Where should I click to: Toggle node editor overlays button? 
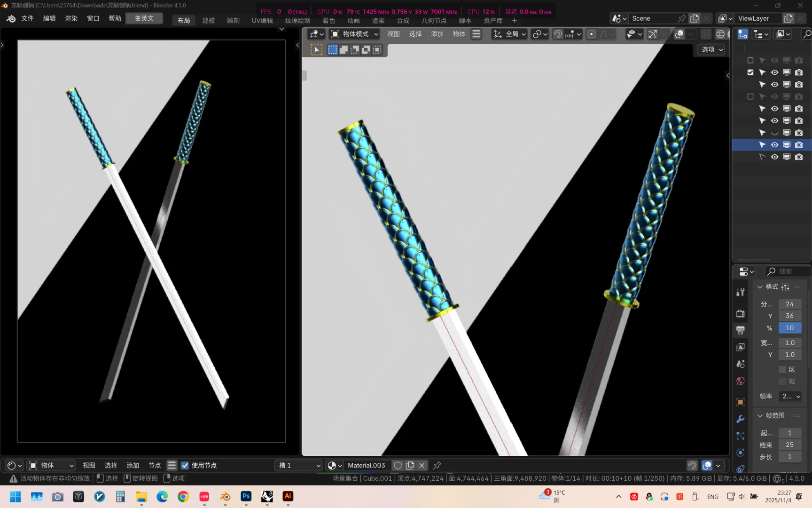(707, 465)
